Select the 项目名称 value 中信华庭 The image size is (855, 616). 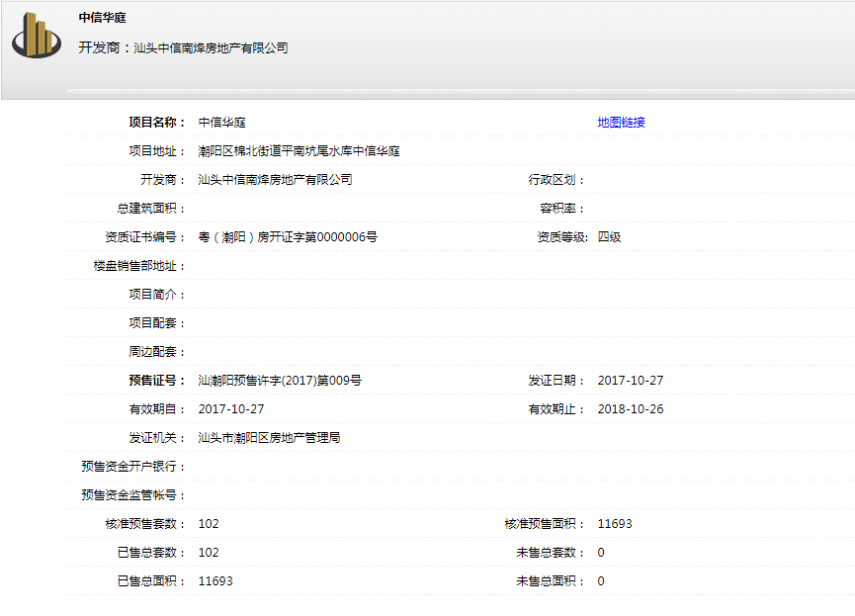(x=221, y=123)
